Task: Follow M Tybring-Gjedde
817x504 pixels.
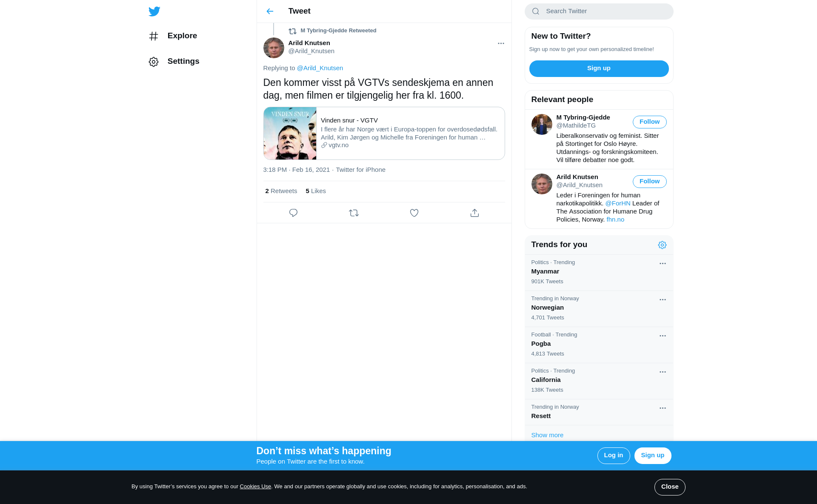Action: coord(649,122)
